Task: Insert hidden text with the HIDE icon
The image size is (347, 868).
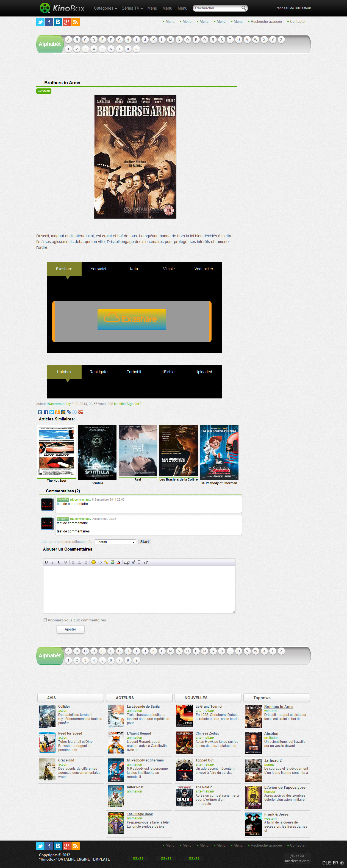Action: [x=126, y=562]
